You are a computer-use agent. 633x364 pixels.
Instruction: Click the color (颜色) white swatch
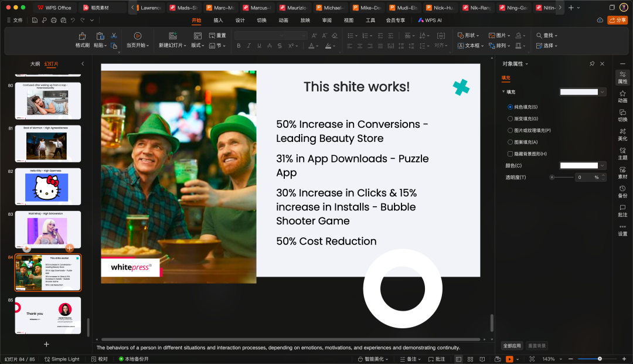pyautogui.click(x=579, y=165)
